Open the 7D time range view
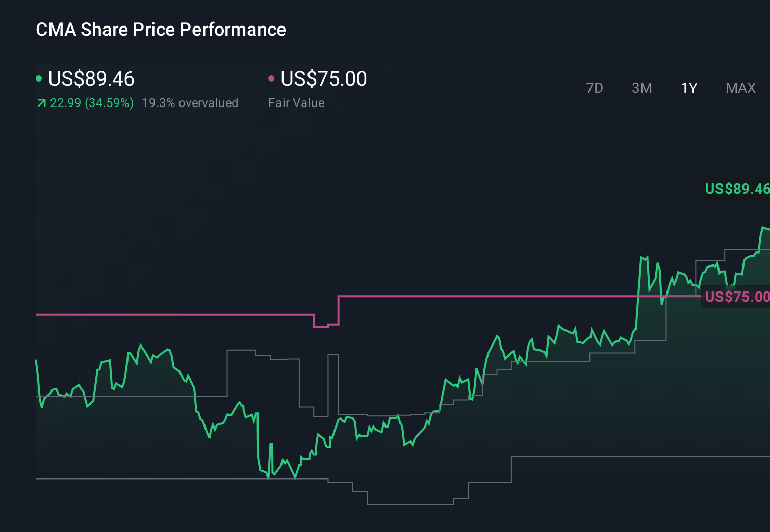The height and width of the screenshot is (532, 770). [x=595, y=88]
